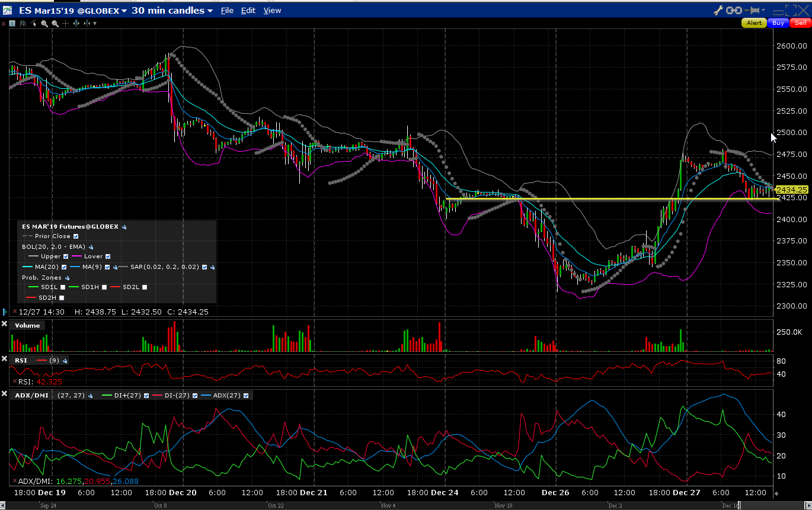Open chart settings with wrench icon

click(719, 10)
